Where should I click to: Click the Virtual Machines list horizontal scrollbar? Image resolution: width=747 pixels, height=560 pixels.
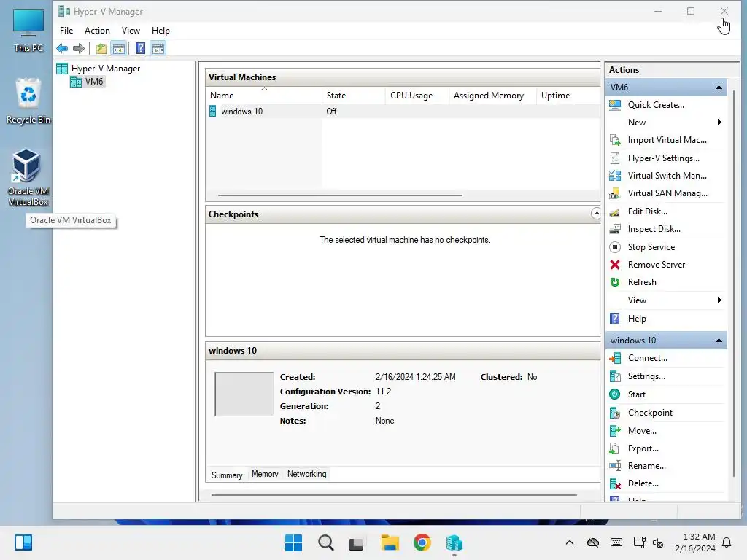340,195
